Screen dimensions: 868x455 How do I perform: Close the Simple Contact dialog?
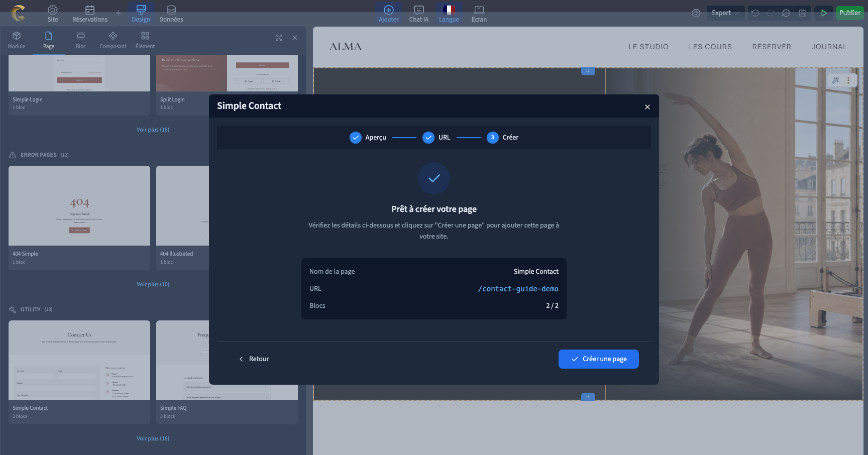647,107
